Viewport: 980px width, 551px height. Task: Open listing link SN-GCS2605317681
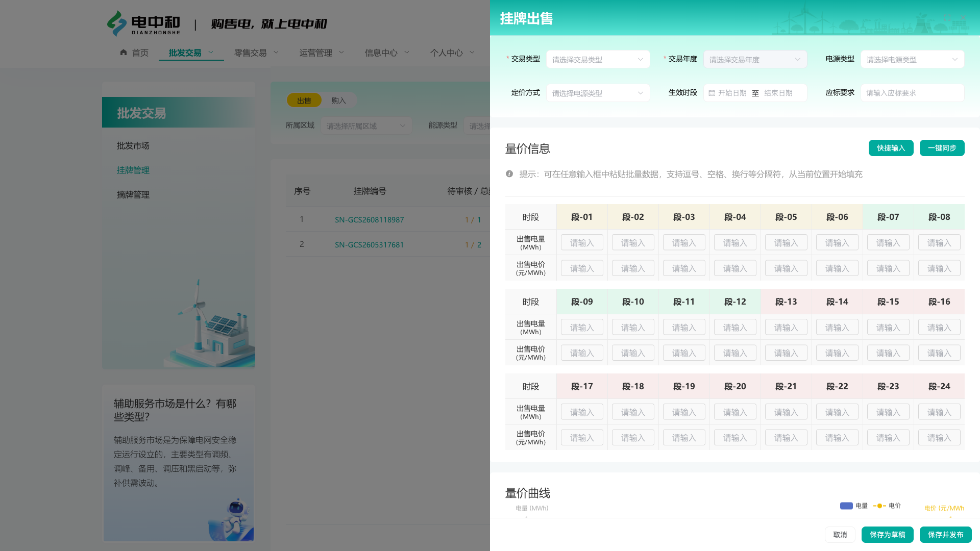click(370, 245)
